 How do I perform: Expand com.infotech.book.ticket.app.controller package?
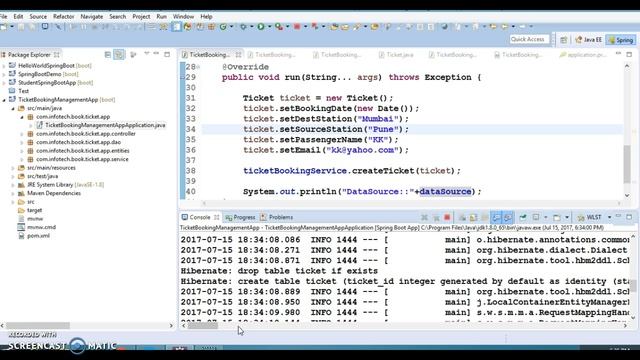tap(22, 134)
